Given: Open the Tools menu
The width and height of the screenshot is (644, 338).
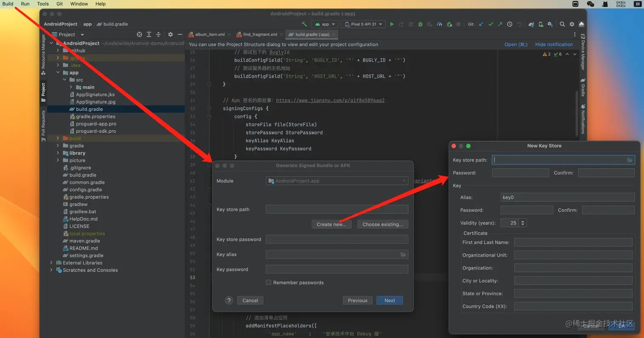Looking at the screenshot, I should 43,4.
